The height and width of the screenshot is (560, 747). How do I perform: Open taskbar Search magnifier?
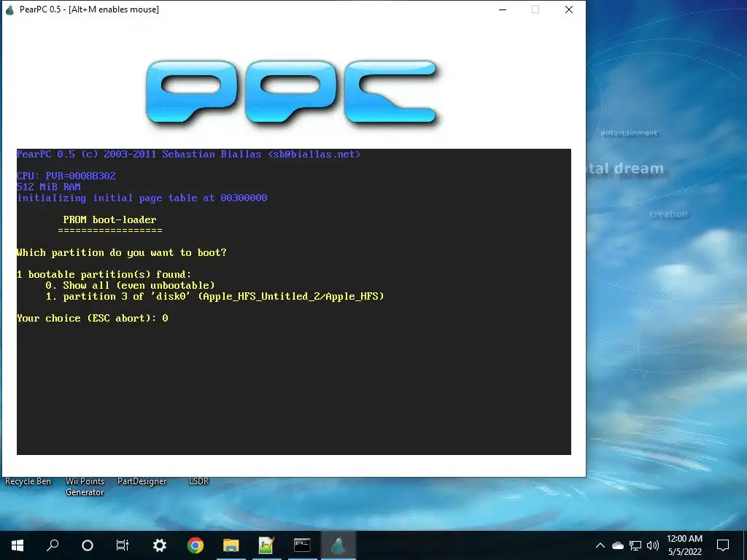[x=53, y=545]
